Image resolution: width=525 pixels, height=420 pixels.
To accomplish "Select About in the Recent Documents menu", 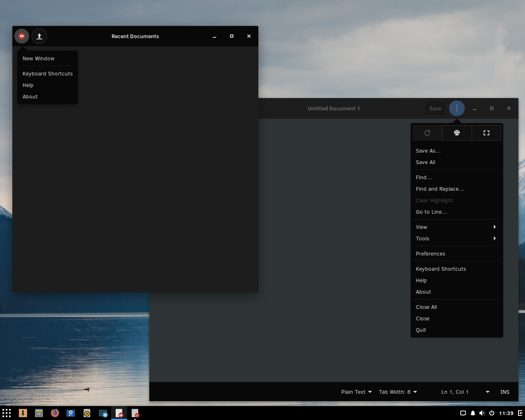I will tap(48, 97).
